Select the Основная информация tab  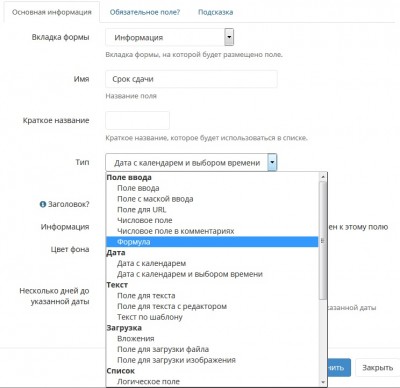click(x=52, y=12)
